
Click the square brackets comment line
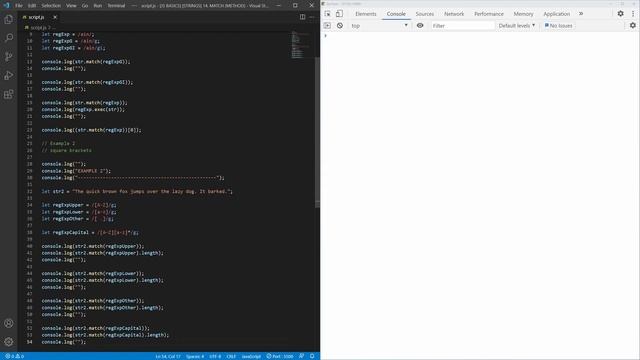[x=66, y=150]
